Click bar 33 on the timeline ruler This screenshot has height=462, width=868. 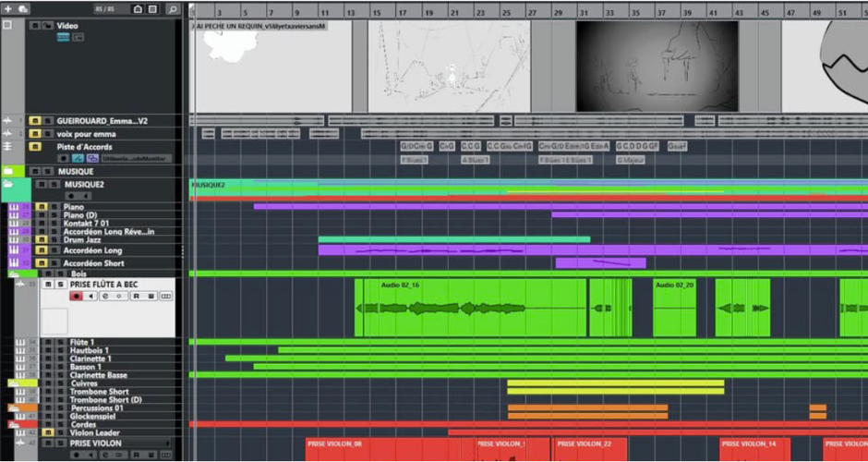pyautogui.click(x=609, y=13)
